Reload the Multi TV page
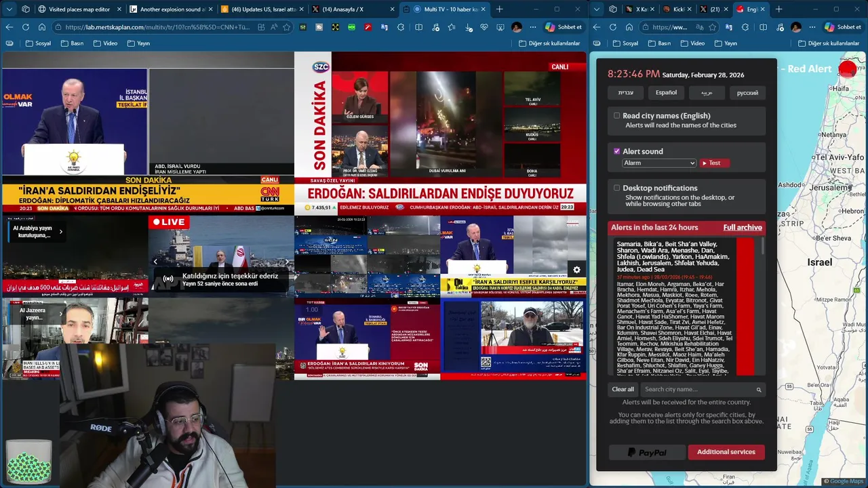 tap(26, 27)
